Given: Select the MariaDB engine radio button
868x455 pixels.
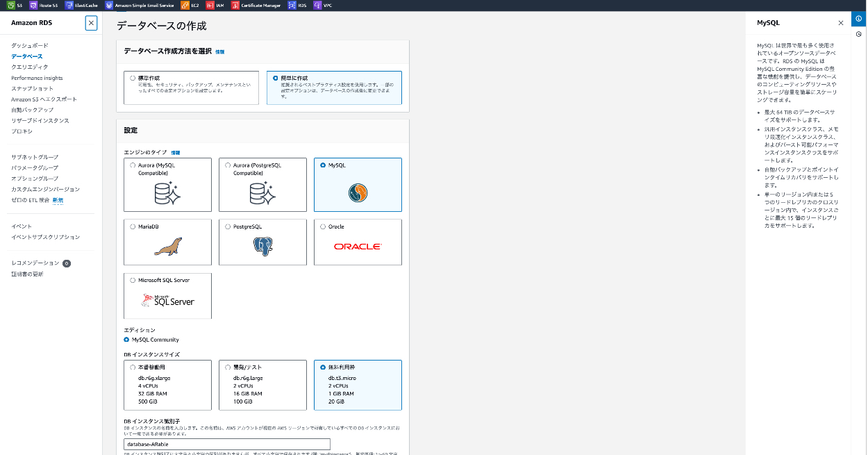Looking at the screenshot, I should 133,226.
